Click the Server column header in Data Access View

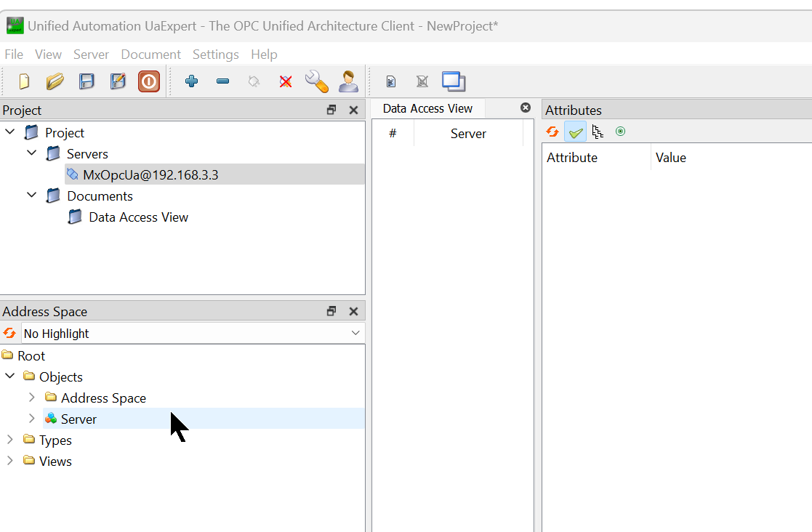[468, 134]
